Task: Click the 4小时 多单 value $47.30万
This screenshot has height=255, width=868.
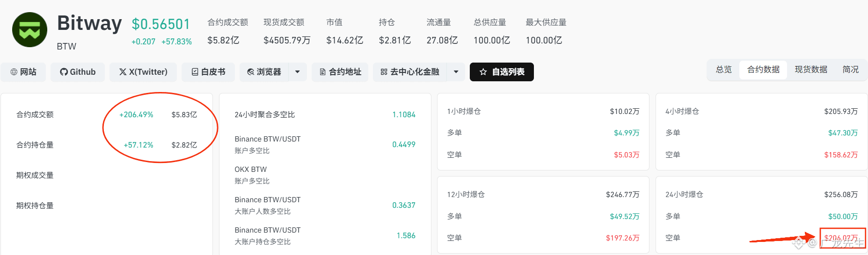Action: click(843, 133)
